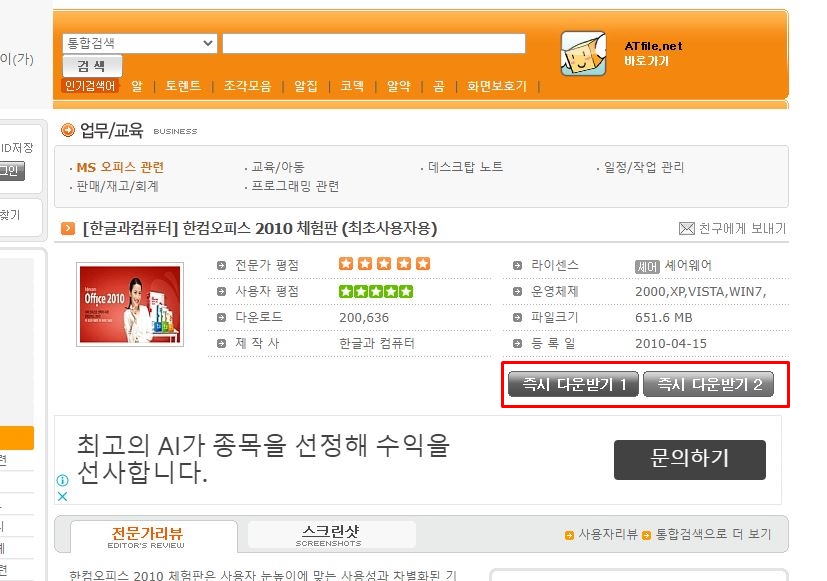Viewport: 827px width, 581px height.
Task: Focus the search text input field
Action: coord(374,43)
